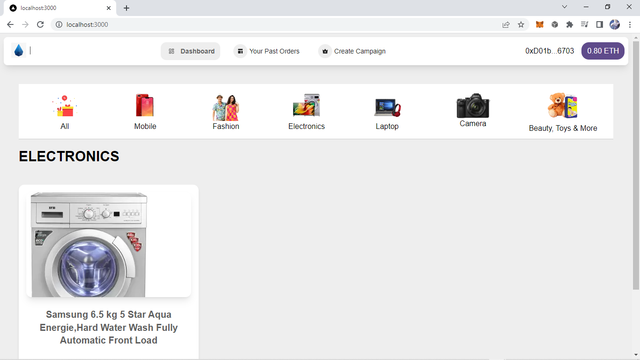Switch to the localhost:3000 tab
The width and height of the screenshot is (640, 360).
pyautogui.click(x=59, y=8)
